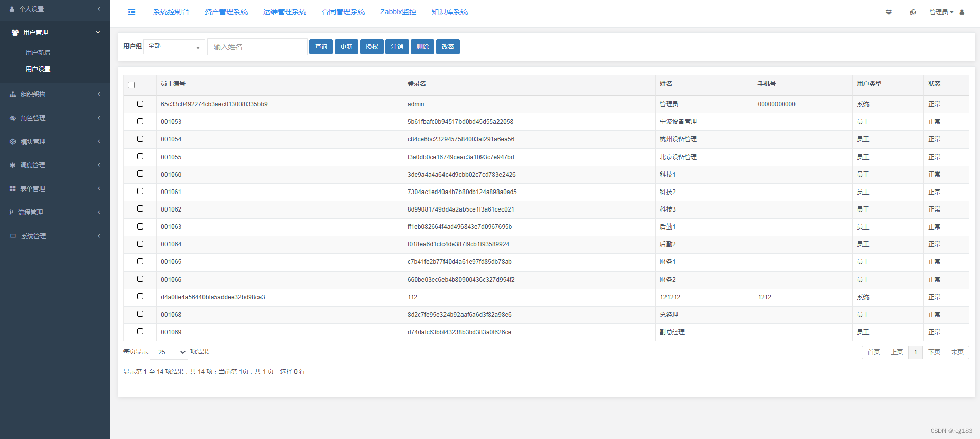
Task: Expand the 模块管理 sidebar section
Action: coord(55,141)
